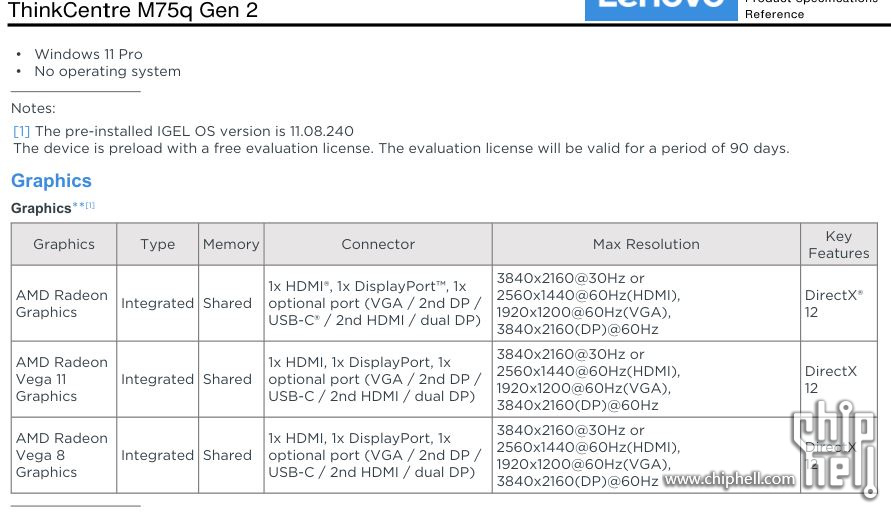
Task: Click the superscript [1] beside Graphics subheading
Action: pos(90,205)
